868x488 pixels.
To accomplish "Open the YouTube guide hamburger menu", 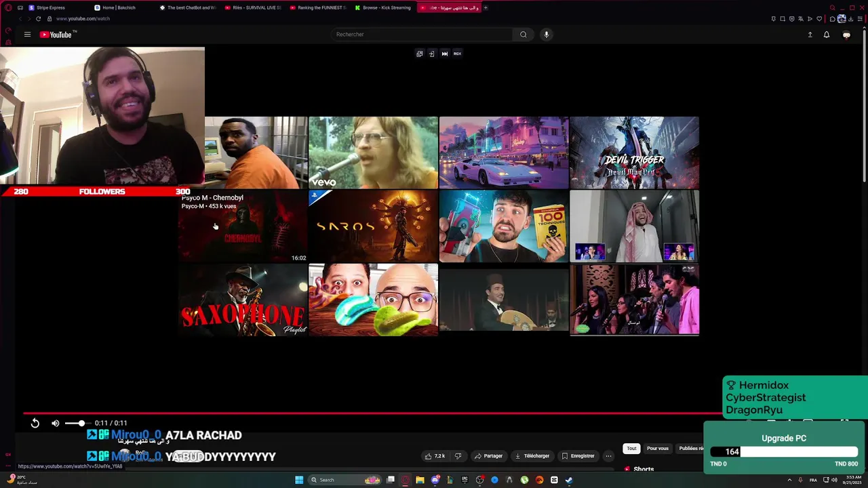I will 27,35.
